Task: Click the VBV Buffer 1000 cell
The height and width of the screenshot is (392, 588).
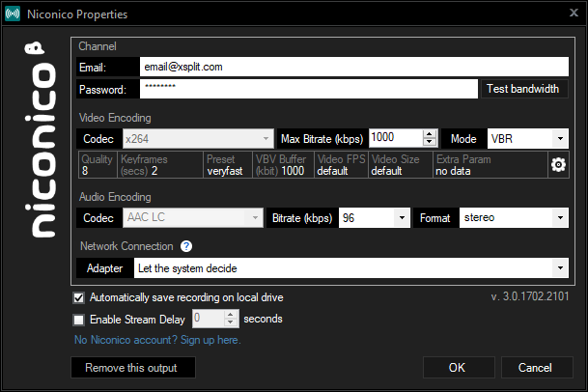Action: (x=283, y=165)
